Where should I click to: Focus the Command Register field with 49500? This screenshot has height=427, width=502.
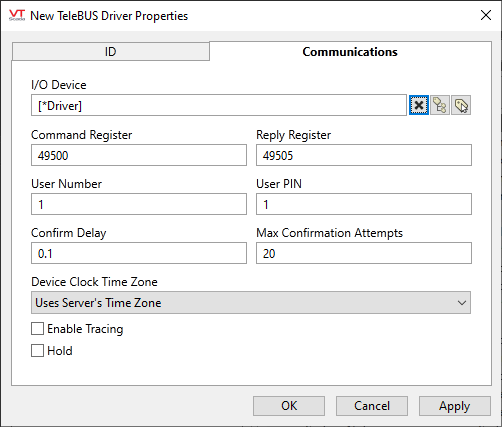139,155
